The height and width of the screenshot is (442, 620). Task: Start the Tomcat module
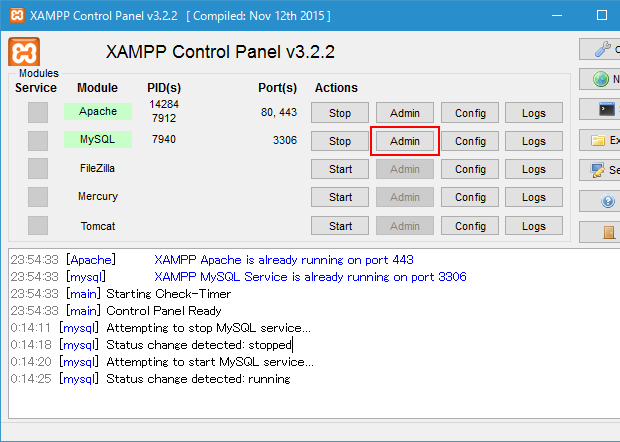tap(340, 226)
